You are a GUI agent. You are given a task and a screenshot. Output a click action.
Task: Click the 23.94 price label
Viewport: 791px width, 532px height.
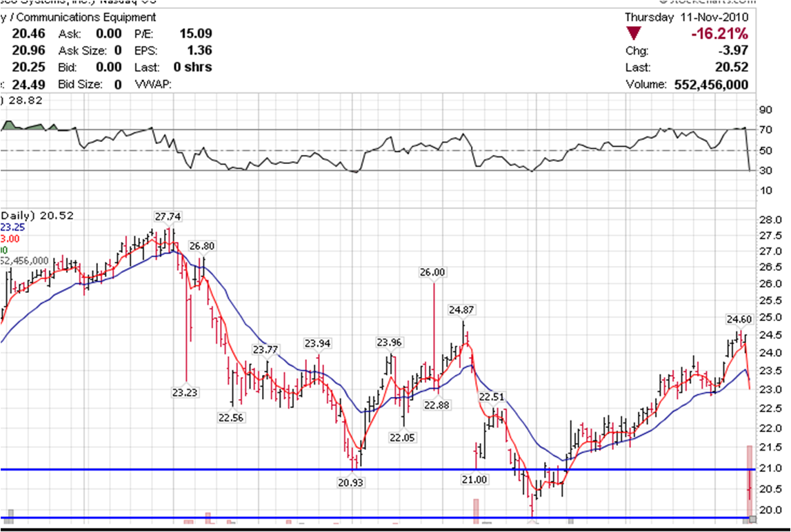coord(317,343)
